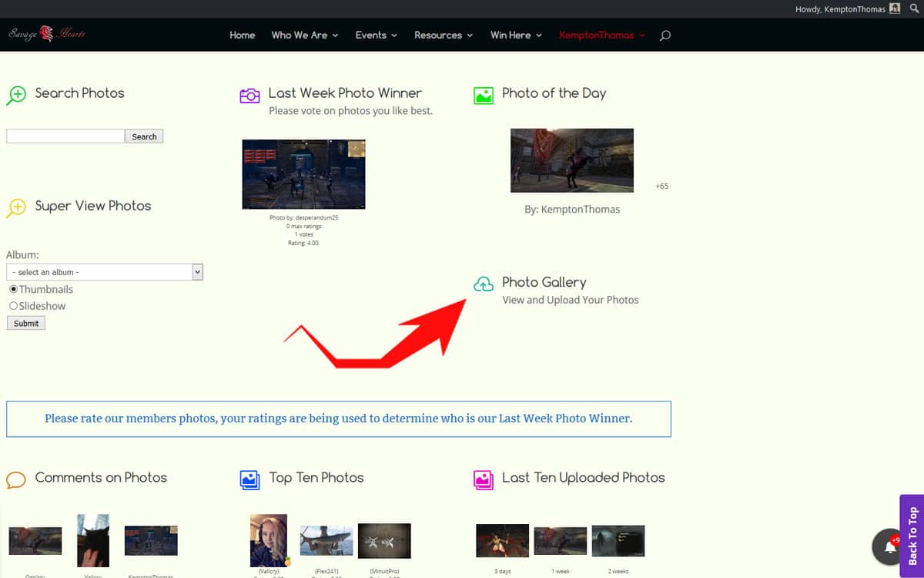The width and height of the screenshot is (924, 578).
Task: Click the 'Last Week Photo Winner' heading
Action: 345,93
